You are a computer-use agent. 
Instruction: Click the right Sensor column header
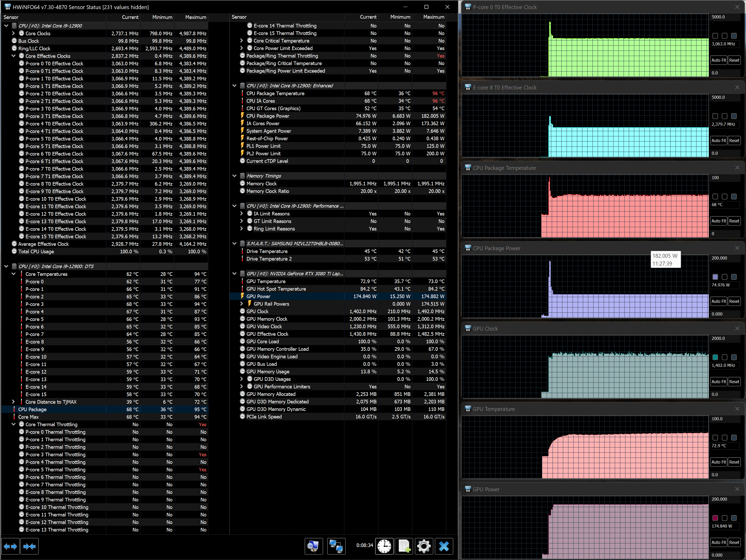pyautogui.click(x=239, y=17)
